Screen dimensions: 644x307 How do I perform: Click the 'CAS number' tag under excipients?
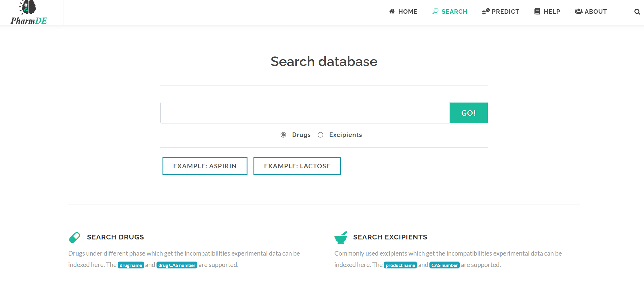[444, 265]
